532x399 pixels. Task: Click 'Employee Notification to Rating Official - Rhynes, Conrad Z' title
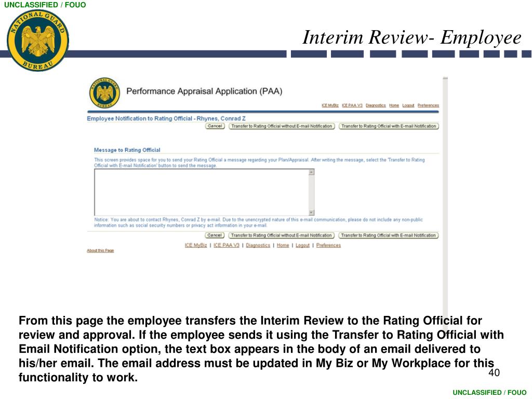pos(166,118)
